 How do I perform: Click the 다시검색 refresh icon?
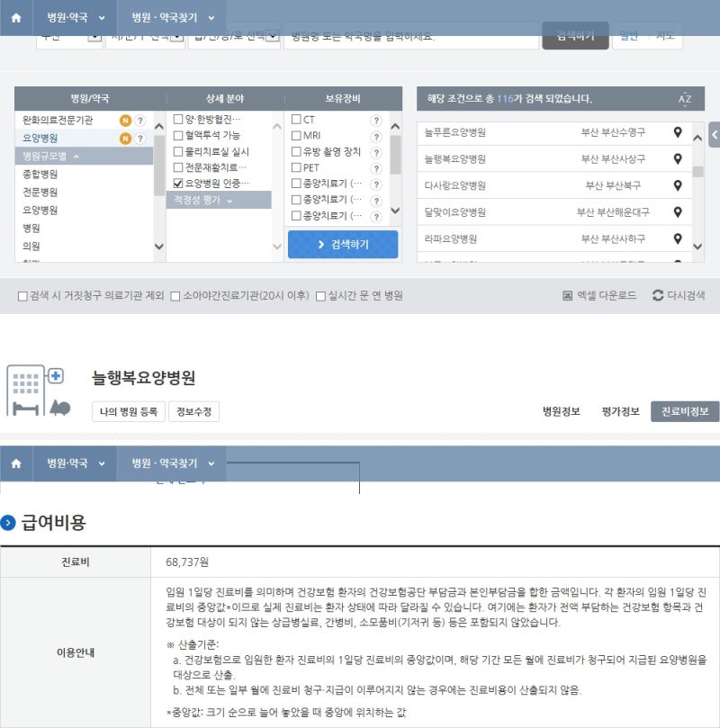(658, 295)
